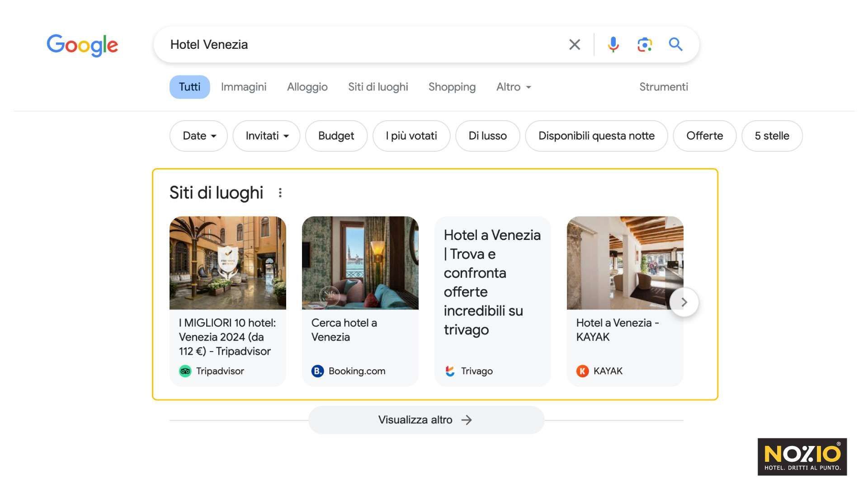Open Google Lens camera search
Viewport: 868px width, 488px height.
645,44
